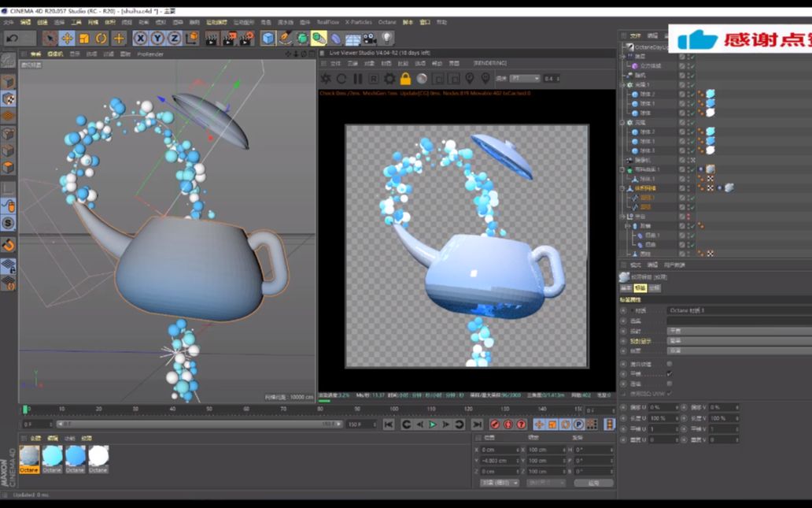Disable the green enable checkmark on the emitter object
Screen dimensions: 812x508
click(x=691, y=170)
